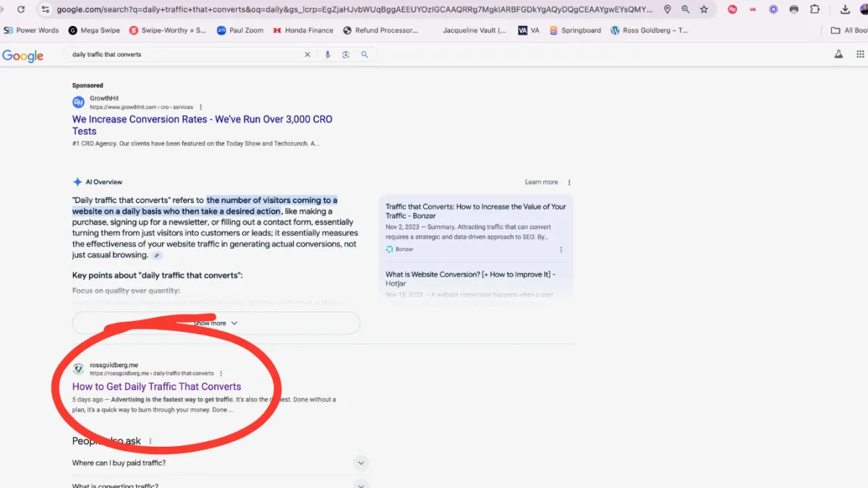Submit search with the magnifying glass icon

click(365, 54)
